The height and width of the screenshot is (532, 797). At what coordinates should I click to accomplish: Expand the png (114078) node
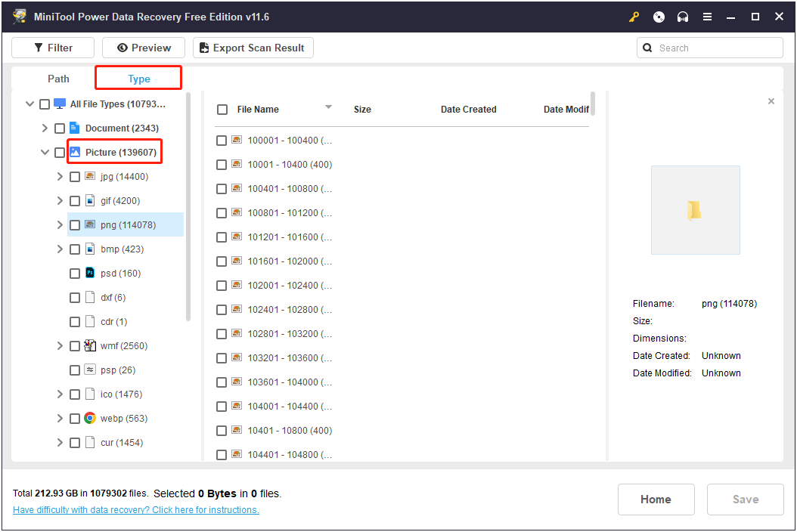click(x=60, y=224)
